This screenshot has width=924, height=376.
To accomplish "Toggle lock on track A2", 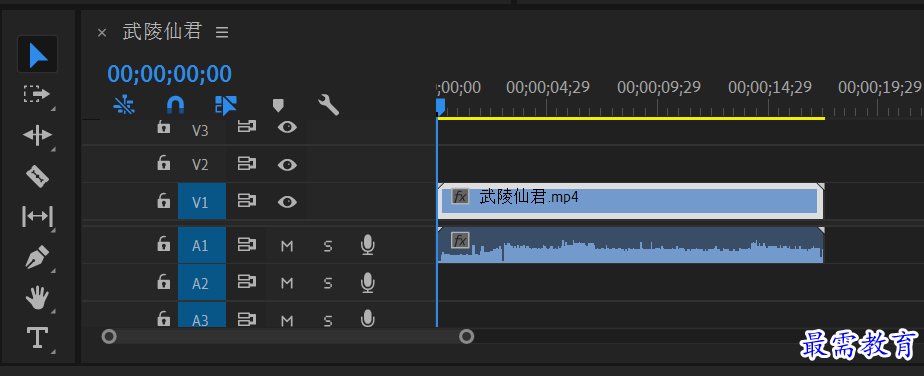I will (163, 282).
